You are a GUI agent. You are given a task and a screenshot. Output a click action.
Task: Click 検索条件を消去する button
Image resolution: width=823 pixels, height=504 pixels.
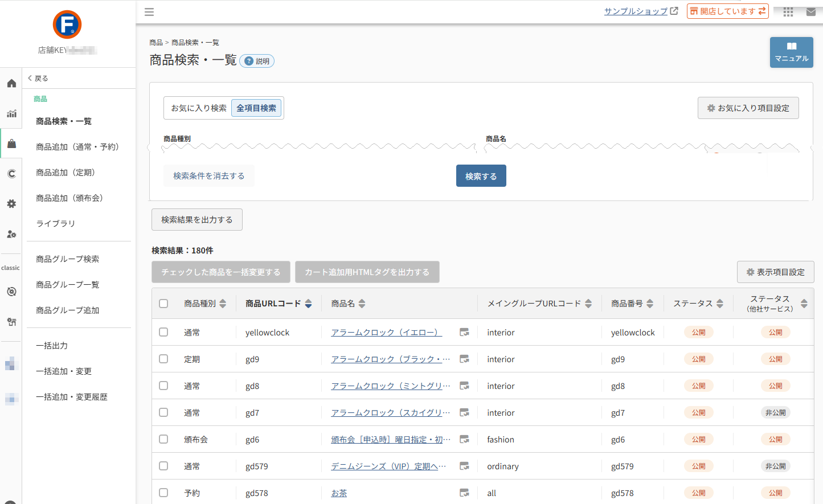pyautogui.click(x=209, y=176)
